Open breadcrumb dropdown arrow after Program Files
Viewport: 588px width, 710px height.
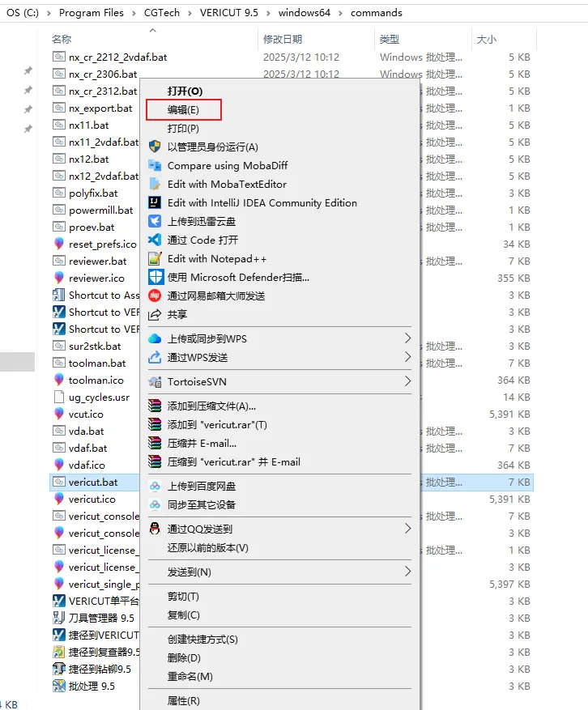pos(134,13)
